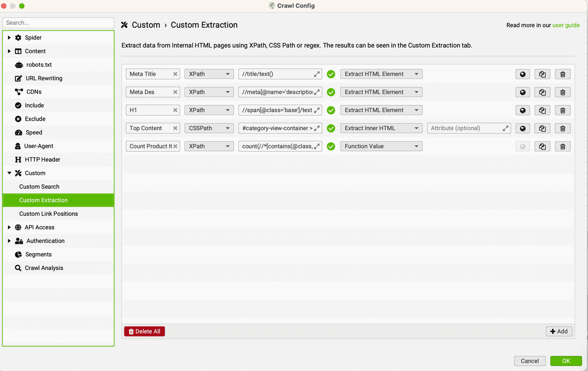The width and height of the screenshot is (588, 371).
Task: Open the CSSPath type dropdown on Top Content
Action: click(209, 128)
